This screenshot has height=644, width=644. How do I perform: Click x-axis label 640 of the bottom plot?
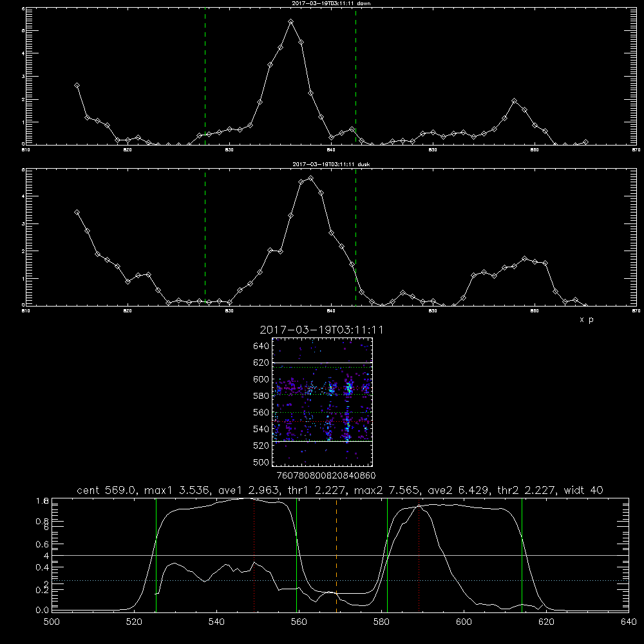point(629,622)
